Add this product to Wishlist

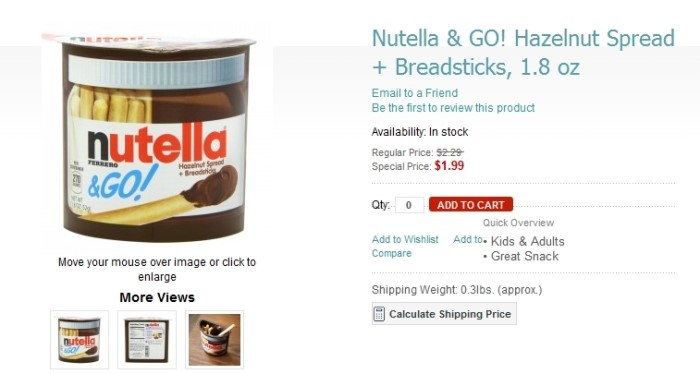point(405,239)
